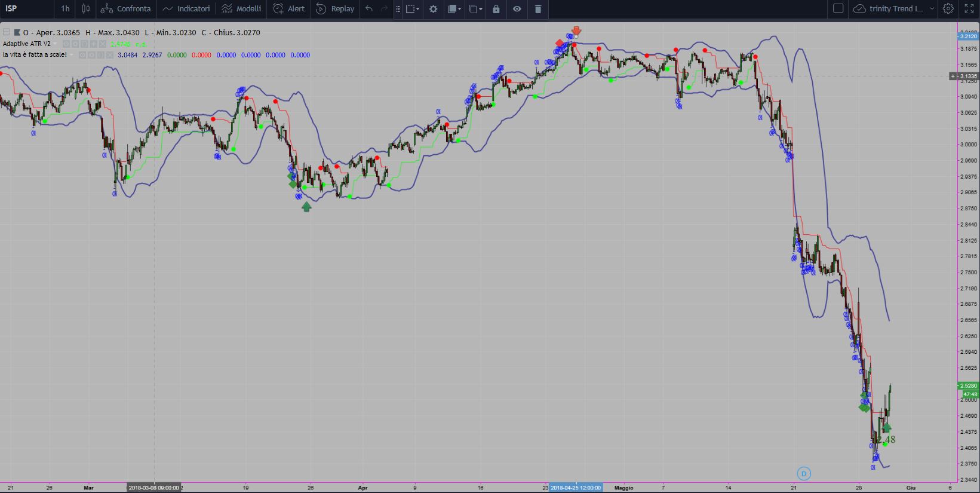Create a new Alert
Viewport: 980px width, 493px height.
click(289, 8)
